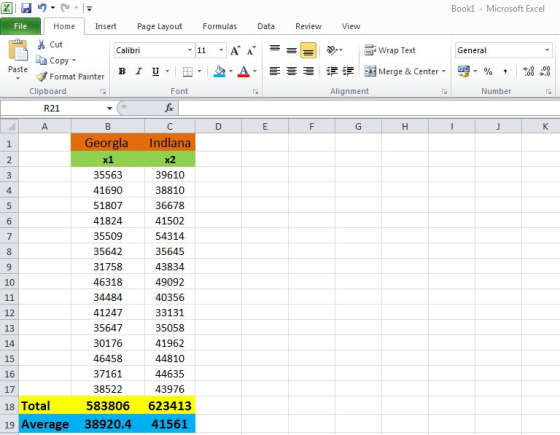Click the Redo arrow icon

[x=65, y=8]
